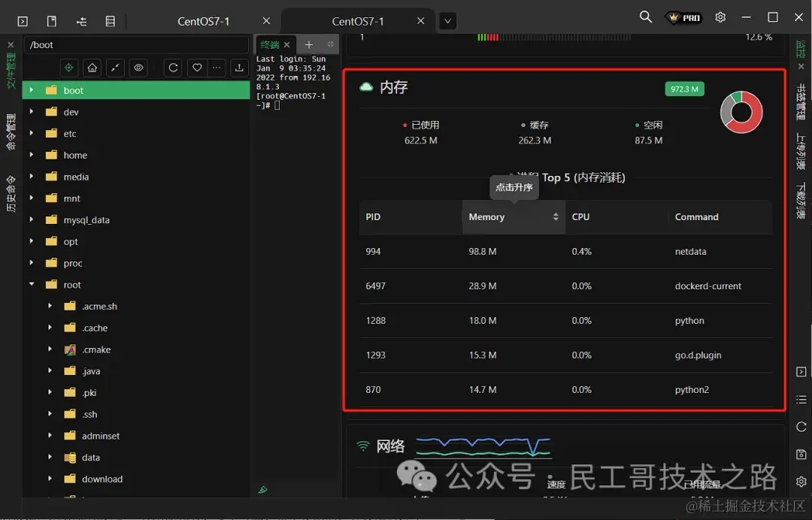812x520 pixels.
Task: Close the 文件管理 left panel
Action: click(11, 45)
